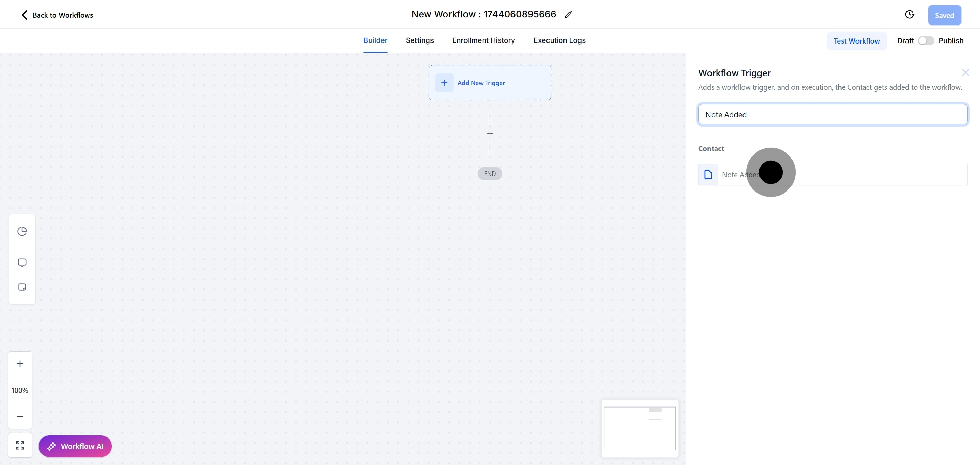Close the Workflow Trigger panel
The height and width of the screenshot is (465, 980).
click(x=965, y=72)
